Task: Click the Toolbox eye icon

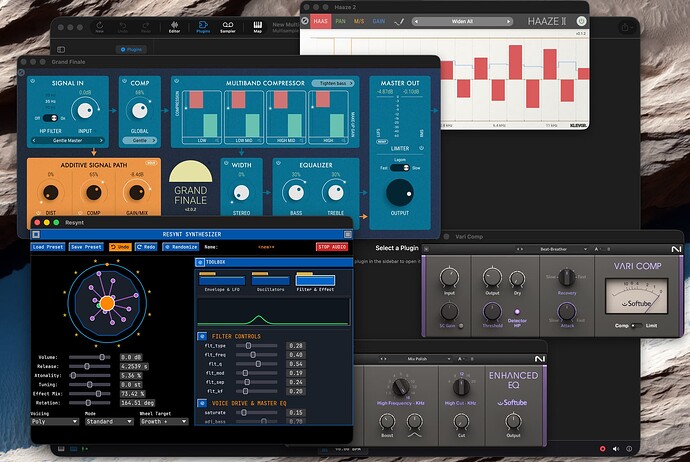Action: (200, 262)
